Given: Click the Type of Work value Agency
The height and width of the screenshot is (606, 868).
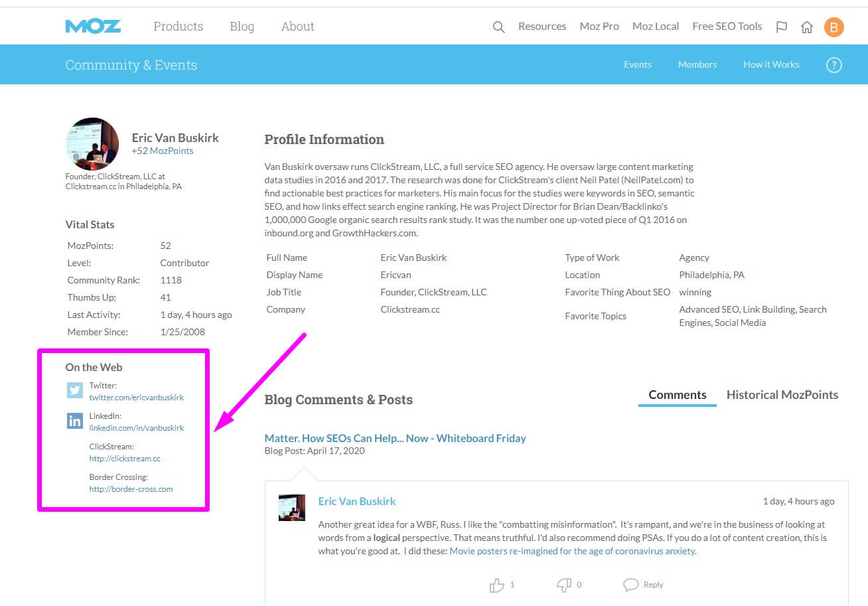Looking at the screenshot, I should pos(694,258).
